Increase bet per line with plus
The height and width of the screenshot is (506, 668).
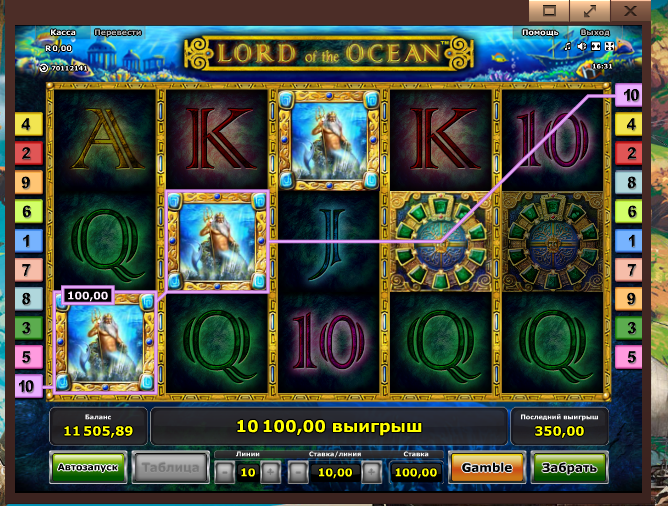tap(371, 472)
